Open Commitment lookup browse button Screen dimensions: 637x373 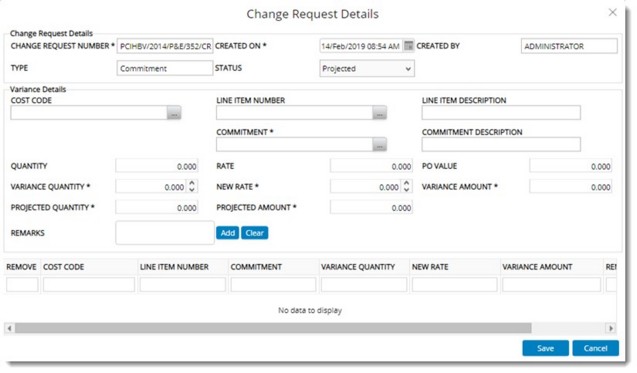pyautogui.click(x=379, y=145)
